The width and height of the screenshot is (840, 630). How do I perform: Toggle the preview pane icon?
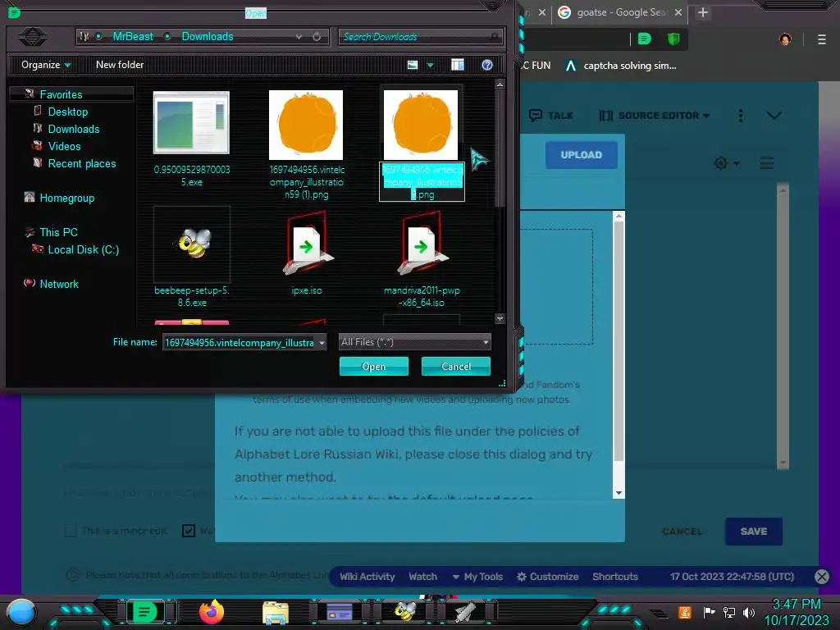(x=458, y=65)
